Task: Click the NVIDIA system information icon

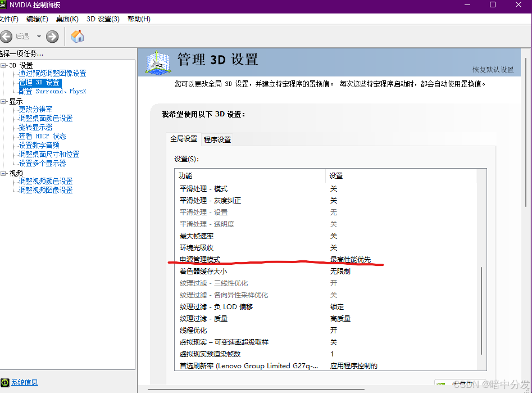Action: (x=4, y=382)
